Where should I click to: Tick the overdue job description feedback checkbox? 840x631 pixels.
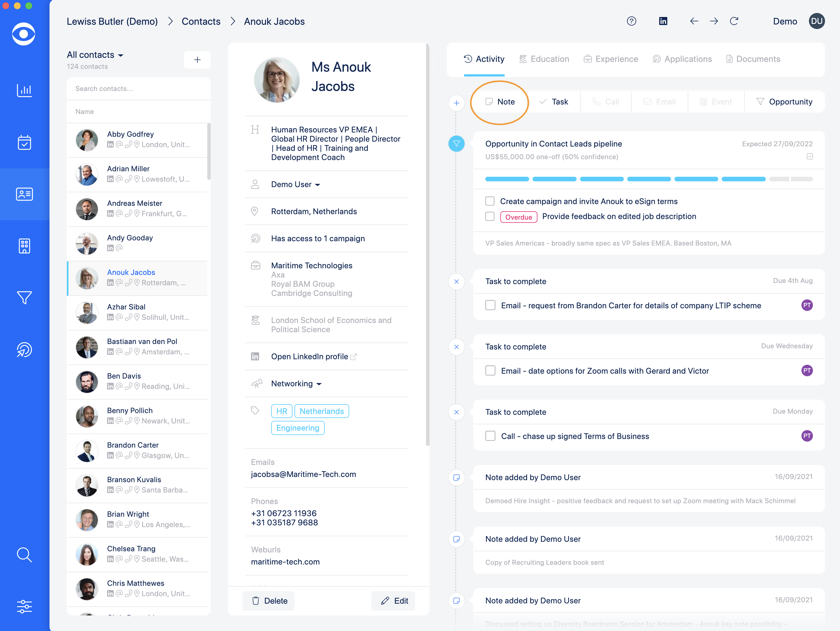490,216
